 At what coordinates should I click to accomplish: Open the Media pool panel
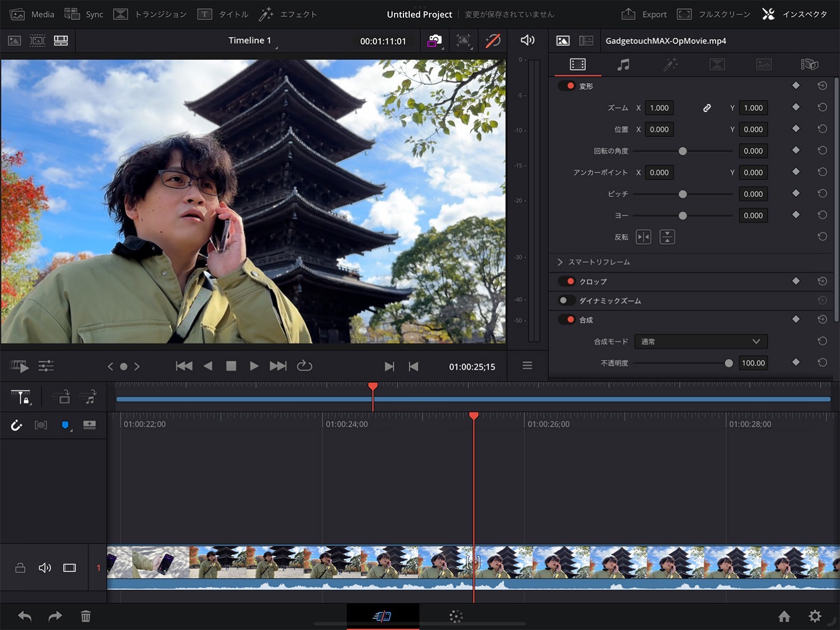click(32, 14)
